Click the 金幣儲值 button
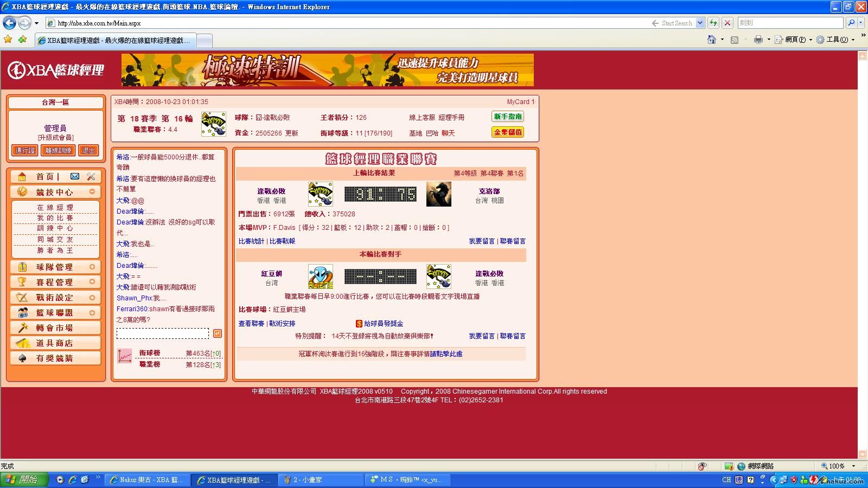The height and width of the screenshot is (488, 868). coord(508,132)
